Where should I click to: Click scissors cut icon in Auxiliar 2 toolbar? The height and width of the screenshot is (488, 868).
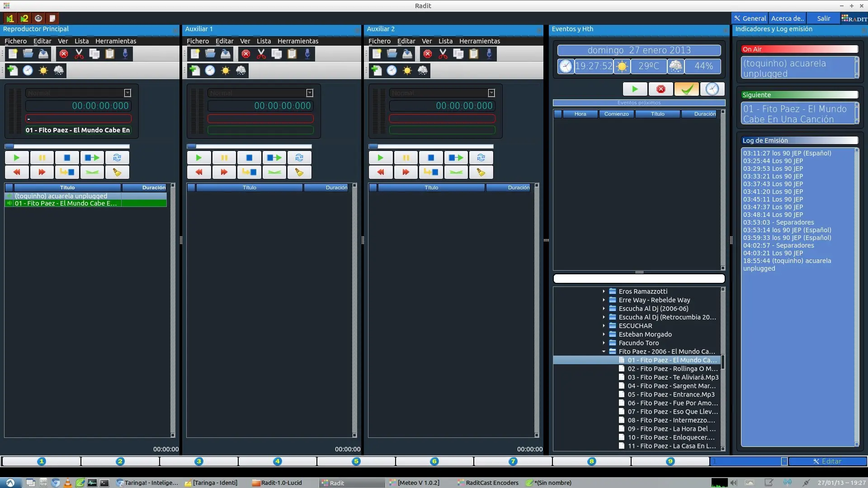pyautogui.click(x=443, y=54)
